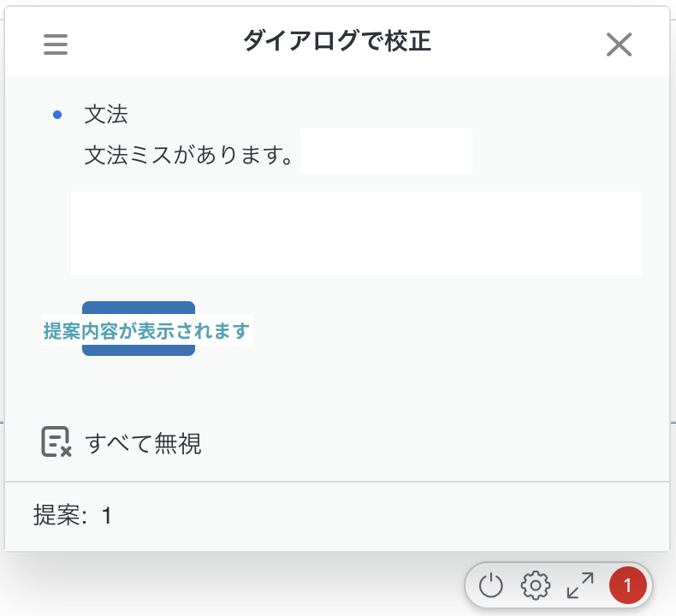The width and height of the screenshot is (676, 616).
Task: Click the 提案 word in footer
Action: pyautogui.click(x=56, y=515)
